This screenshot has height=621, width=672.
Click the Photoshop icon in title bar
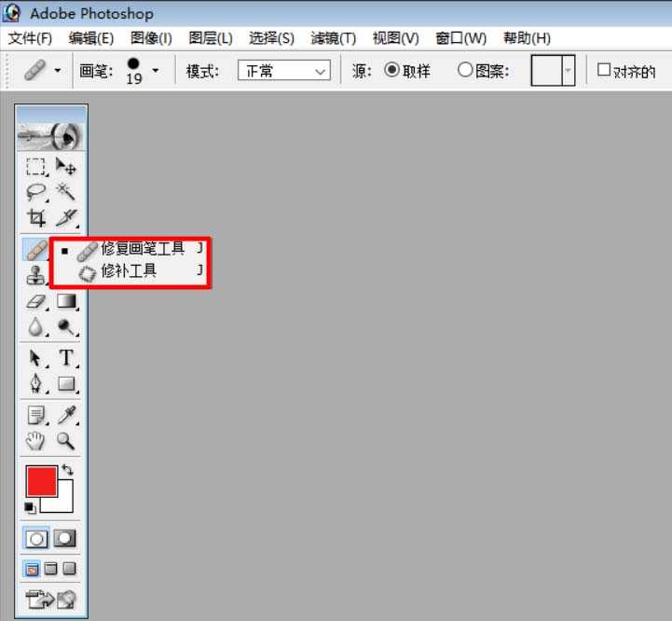tap(11, 13)
